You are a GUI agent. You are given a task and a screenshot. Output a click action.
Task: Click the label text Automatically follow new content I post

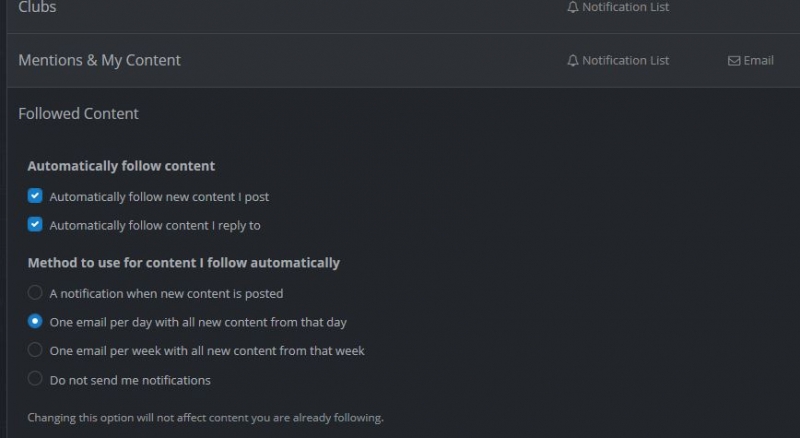pyautogui.click(x=159, y=197)
